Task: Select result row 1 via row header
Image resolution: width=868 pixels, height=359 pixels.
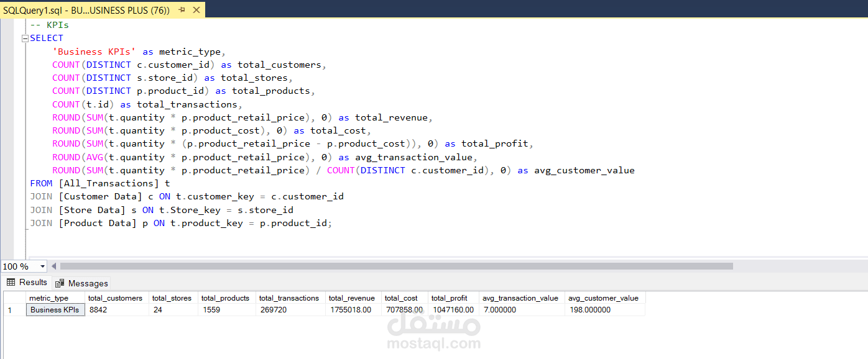Action: coord(14,310)
